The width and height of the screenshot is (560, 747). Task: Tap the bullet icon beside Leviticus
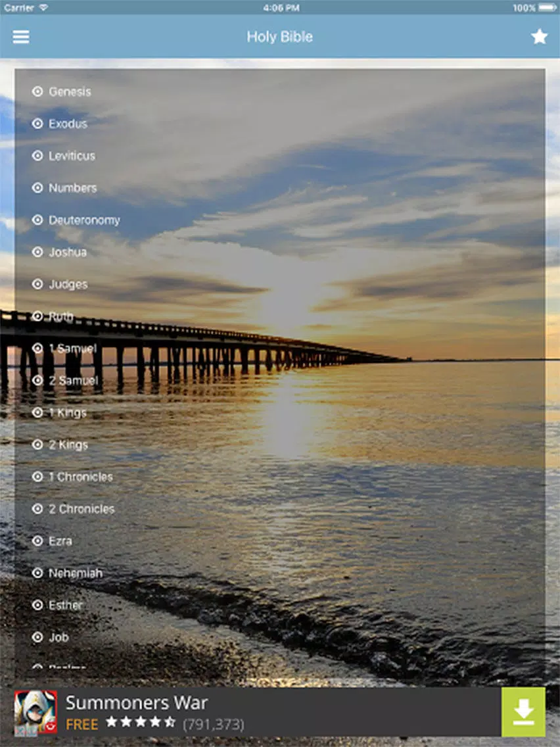37,156
